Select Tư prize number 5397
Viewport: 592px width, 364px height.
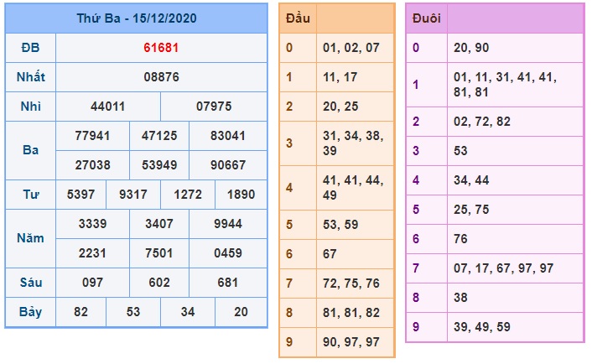pyautogui.click(x=80, y=195)
